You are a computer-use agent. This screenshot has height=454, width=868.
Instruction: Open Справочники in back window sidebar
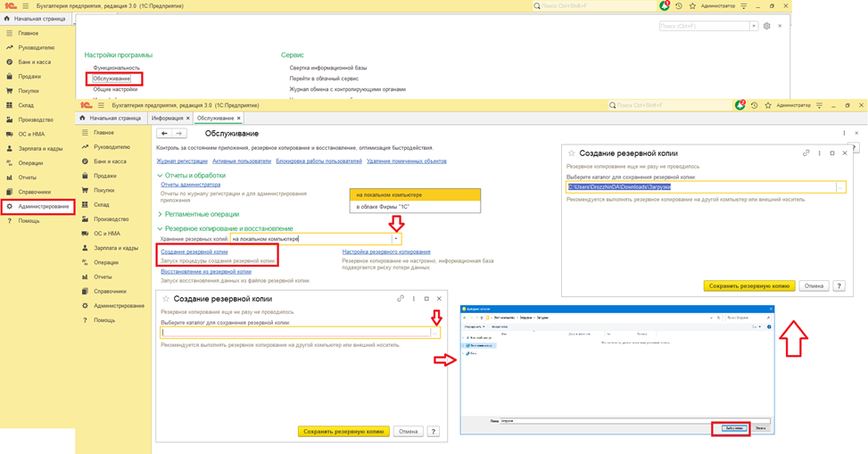[x=34, y=192]
